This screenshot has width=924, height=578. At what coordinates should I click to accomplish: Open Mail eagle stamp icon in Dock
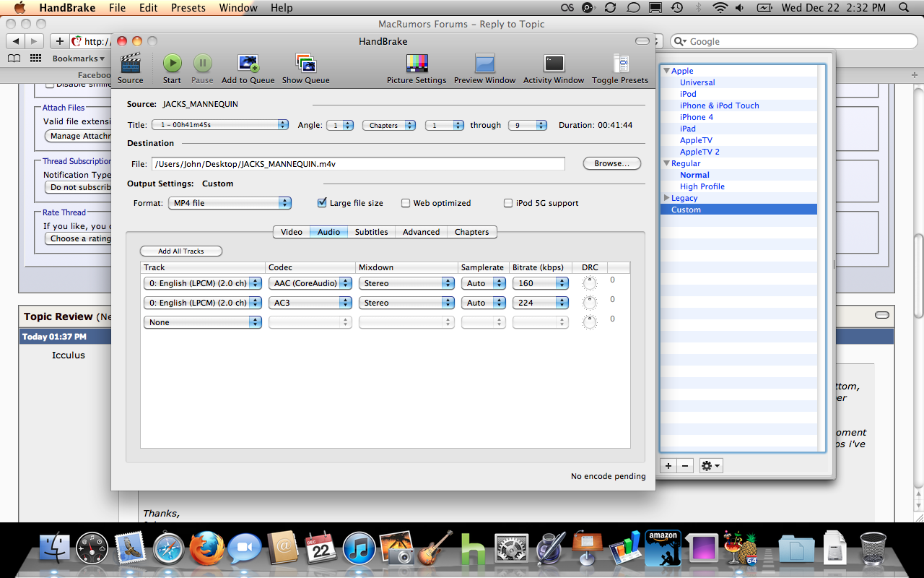click(x=131, y=549)
